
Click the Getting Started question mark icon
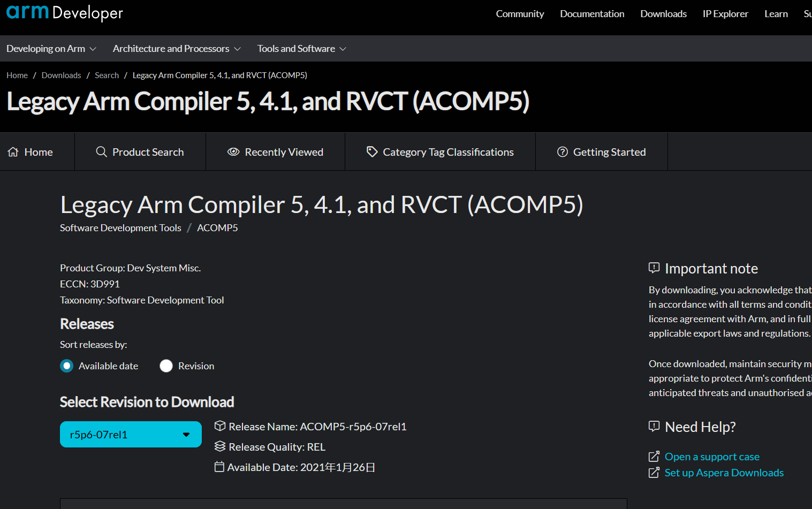click(x=563, y=152)
